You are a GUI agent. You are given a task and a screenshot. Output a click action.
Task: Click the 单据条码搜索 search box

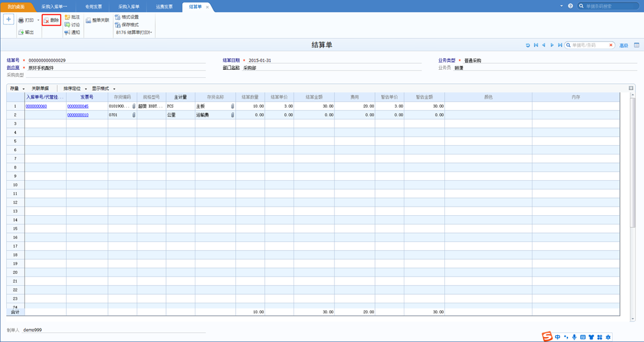[x=608, y=6]
